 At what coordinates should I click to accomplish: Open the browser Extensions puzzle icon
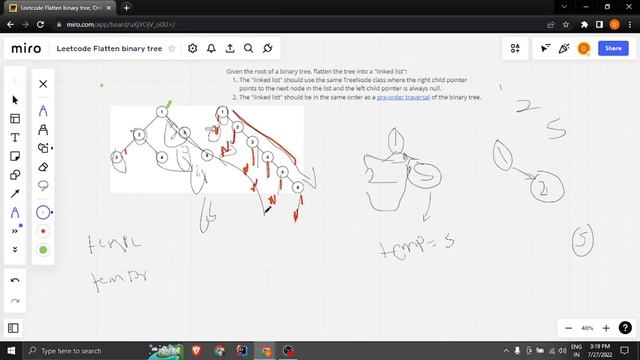click(584, 24)
